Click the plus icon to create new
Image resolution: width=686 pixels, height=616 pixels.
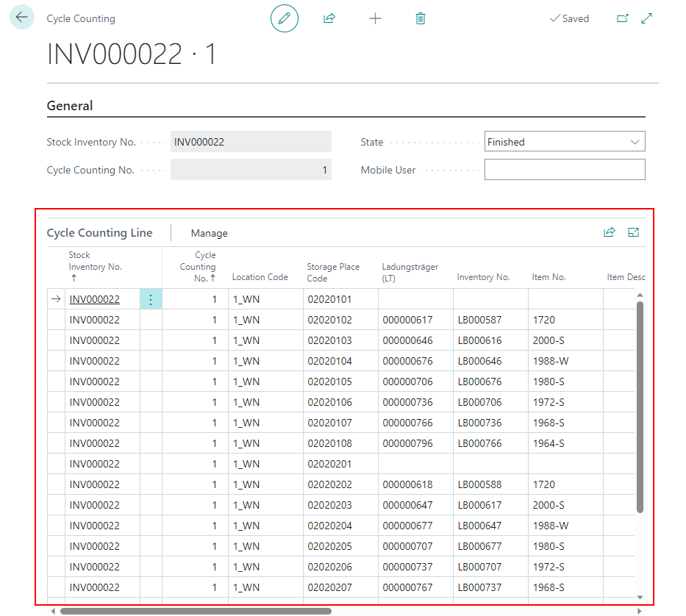375,18
